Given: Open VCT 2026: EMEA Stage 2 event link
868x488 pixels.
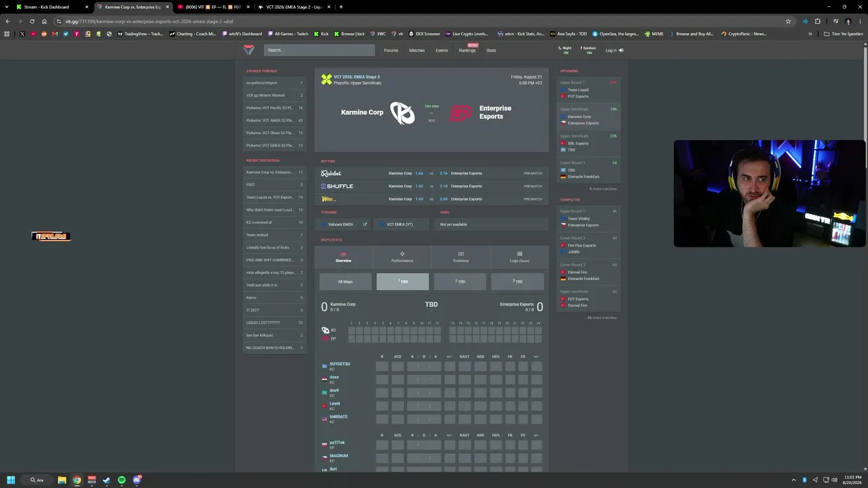Looking at the screenshot, I should point(357,77).
